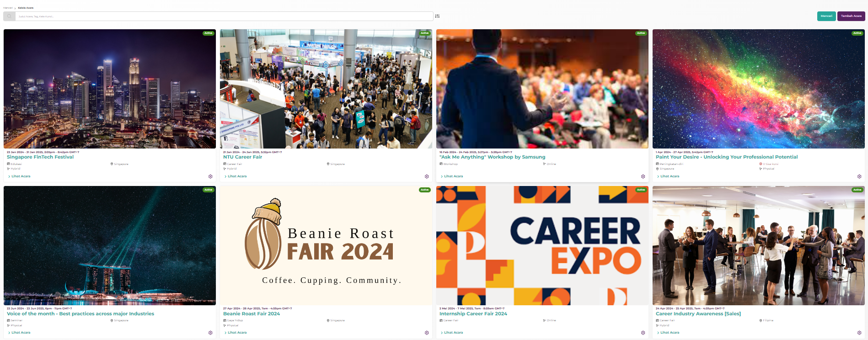The image size is (868, 340).
Task: Expand Lihat Acara under NTU Career Fair
Action: tap(236, 176)
